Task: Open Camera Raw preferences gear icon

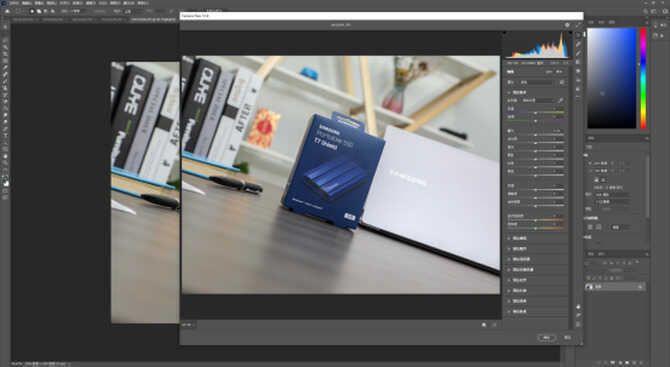Action: (x=567, y=25)
